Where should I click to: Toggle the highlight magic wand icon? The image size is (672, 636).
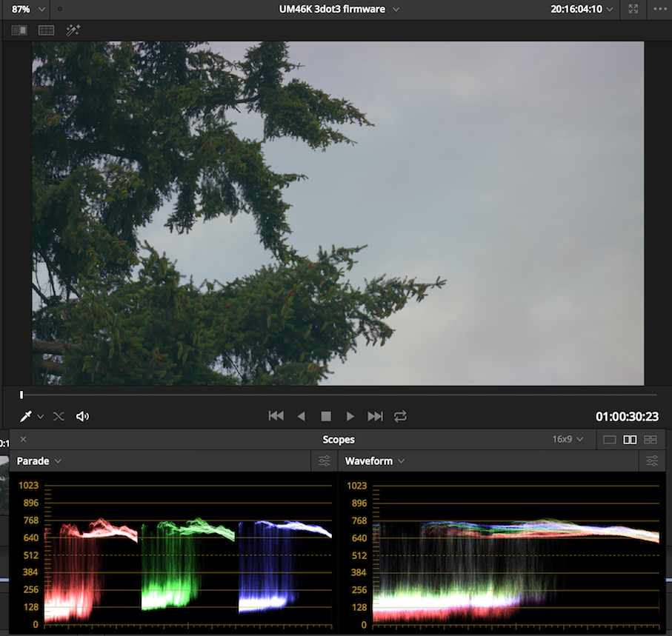point(73,30)
